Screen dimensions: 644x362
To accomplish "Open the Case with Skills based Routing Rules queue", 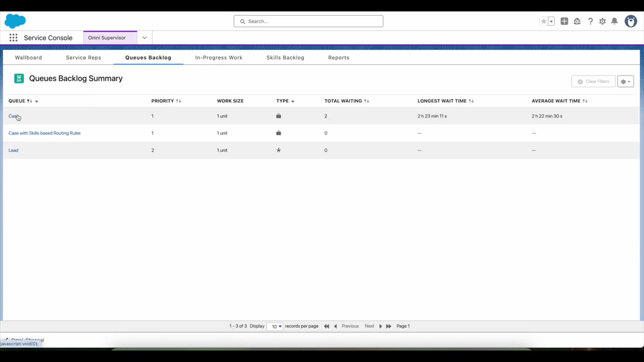I will (x=45, y=133).
